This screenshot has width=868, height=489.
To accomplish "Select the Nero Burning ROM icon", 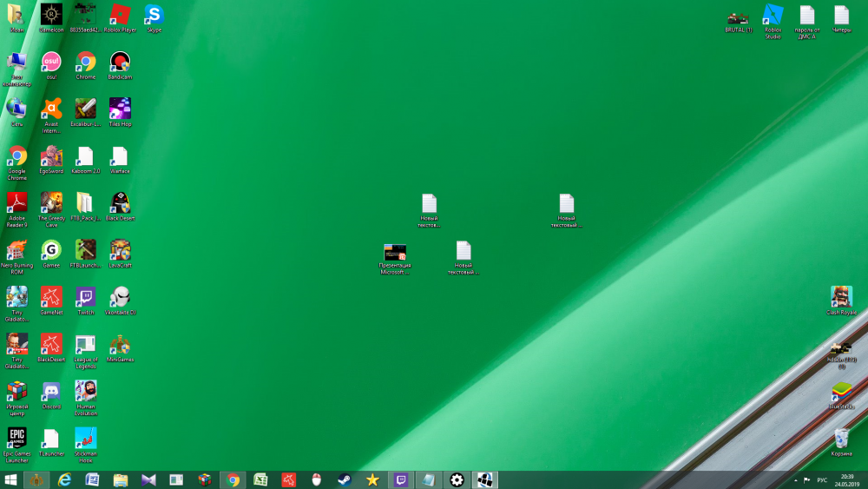I will [16, 250].
